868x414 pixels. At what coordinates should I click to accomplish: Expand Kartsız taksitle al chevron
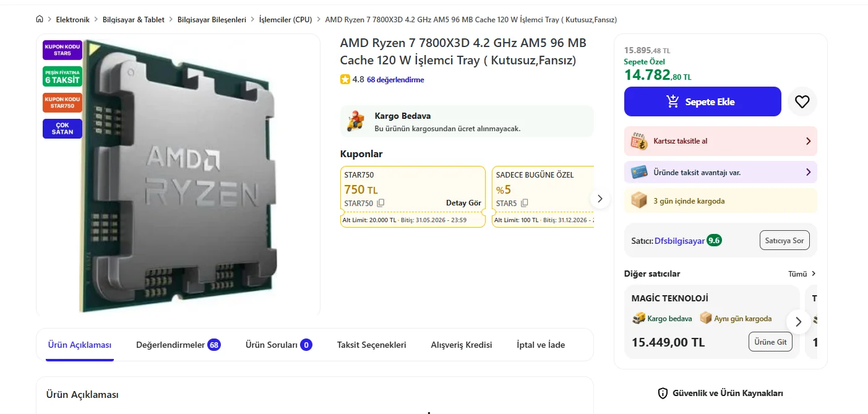pyautogui.click(x=808, y=141)
